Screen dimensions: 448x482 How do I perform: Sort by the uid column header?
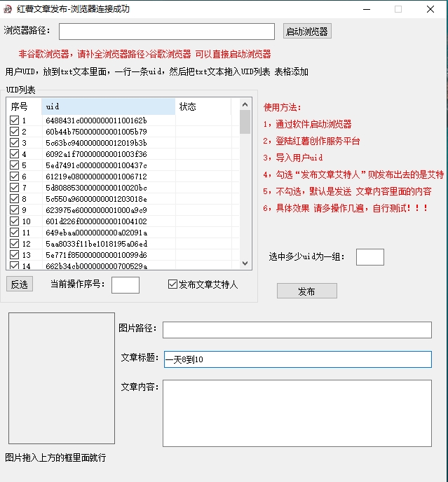click(108, 106)
